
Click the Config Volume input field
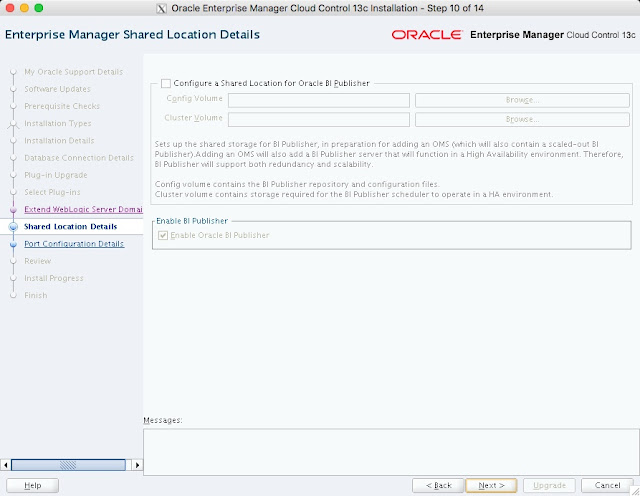(319, 100)
